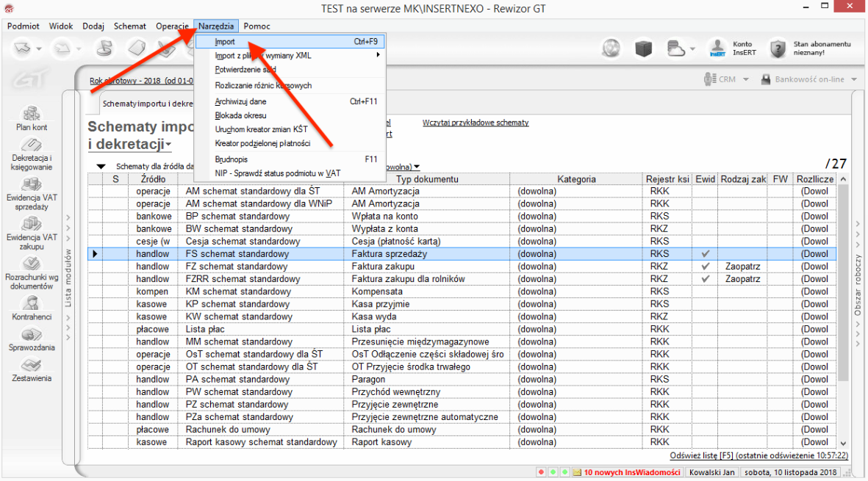Image resolution: width=868 pixels, height=481 pixels.
Task: Toggle Ewid checkmark for FS schemat standardowy
Action: tap(705, 254)
